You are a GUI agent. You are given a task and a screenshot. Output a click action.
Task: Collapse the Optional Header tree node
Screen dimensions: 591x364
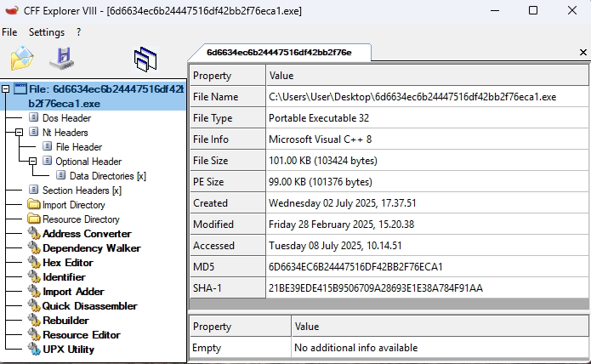(x=33, y=162)
